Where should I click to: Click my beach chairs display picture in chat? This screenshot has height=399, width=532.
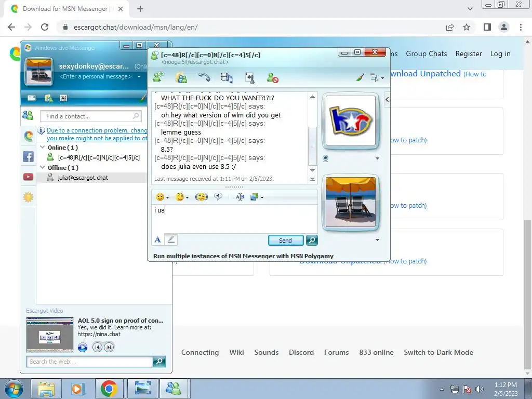[351, 202]
